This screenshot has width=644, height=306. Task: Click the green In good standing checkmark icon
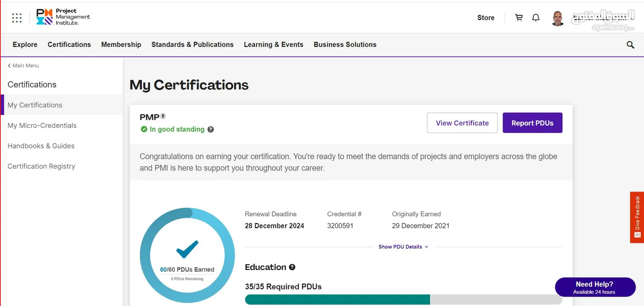click(144, 129)
